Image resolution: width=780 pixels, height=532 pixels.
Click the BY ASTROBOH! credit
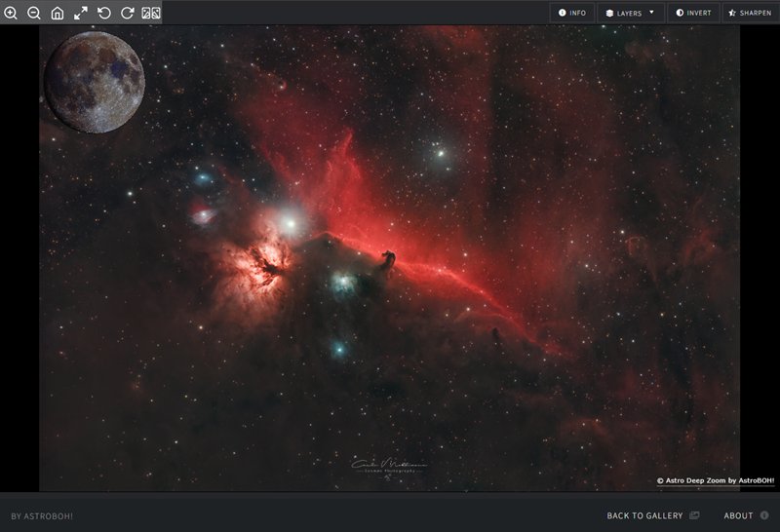pos(42,516)
